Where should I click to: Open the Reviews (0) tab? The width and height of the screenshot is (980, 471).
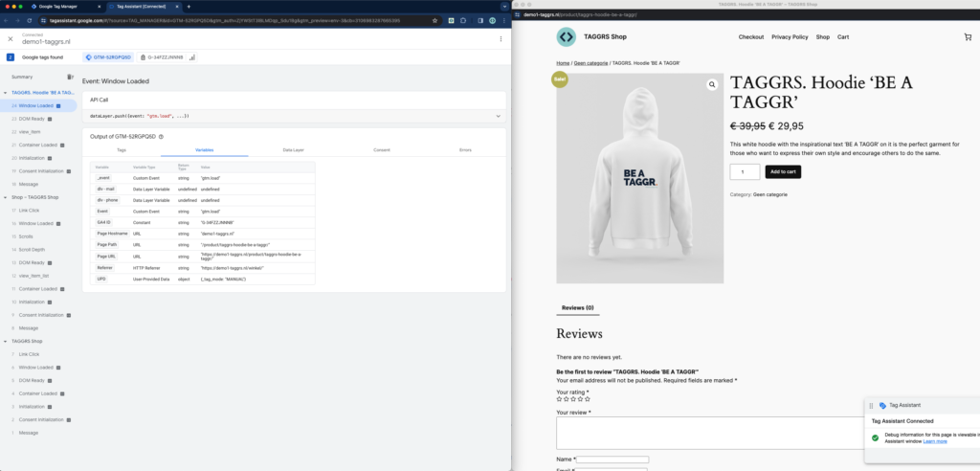point(577,307)
